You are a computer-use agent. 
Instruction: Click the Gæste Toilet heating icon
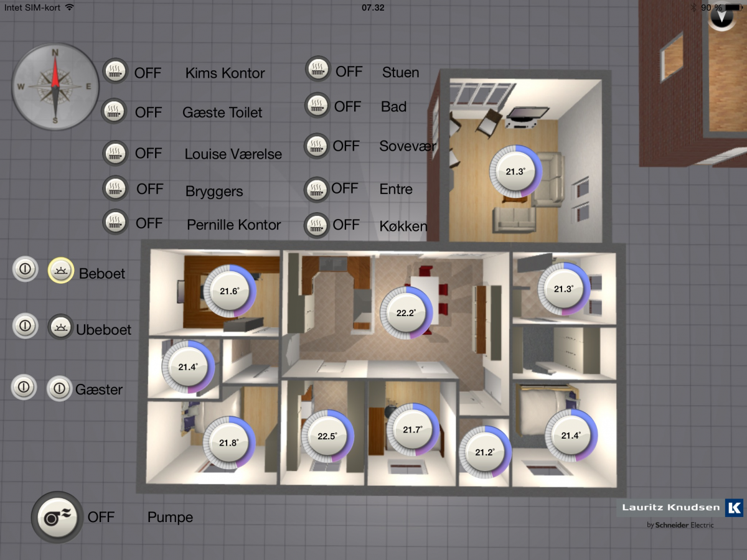(115, 111)
